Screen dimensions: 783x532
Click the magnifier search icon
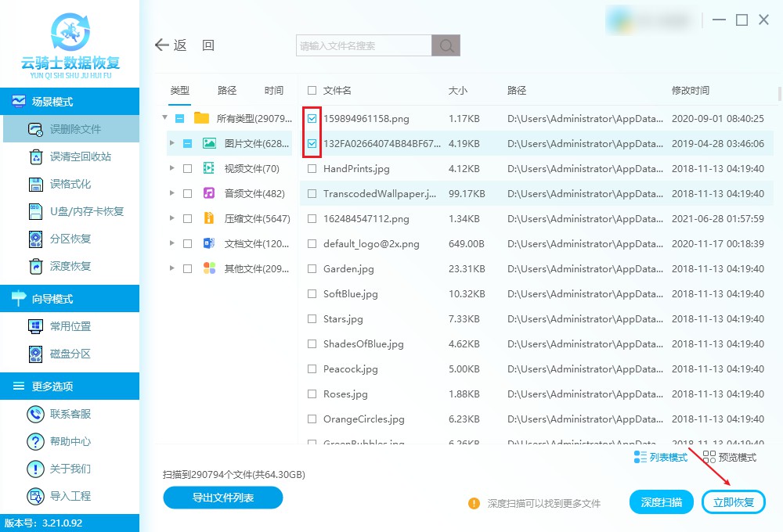pyautogui.click(x=446, y=45)
